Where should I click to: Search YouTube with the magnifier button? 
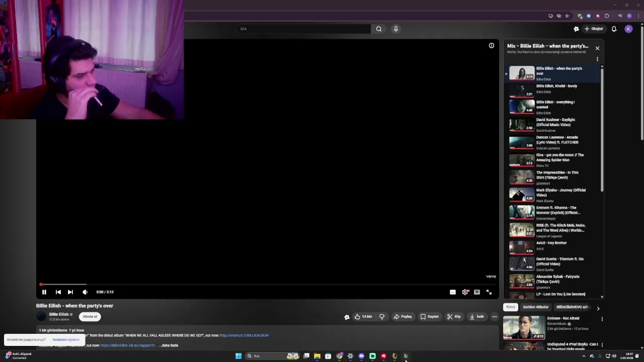pyautogui.click(x=379, y=29)
